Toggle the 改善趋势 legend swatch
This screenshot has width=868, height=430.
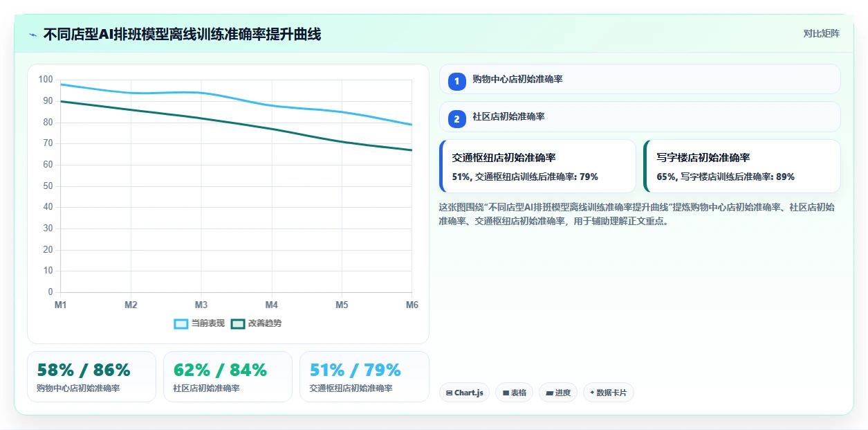(238, 323)
